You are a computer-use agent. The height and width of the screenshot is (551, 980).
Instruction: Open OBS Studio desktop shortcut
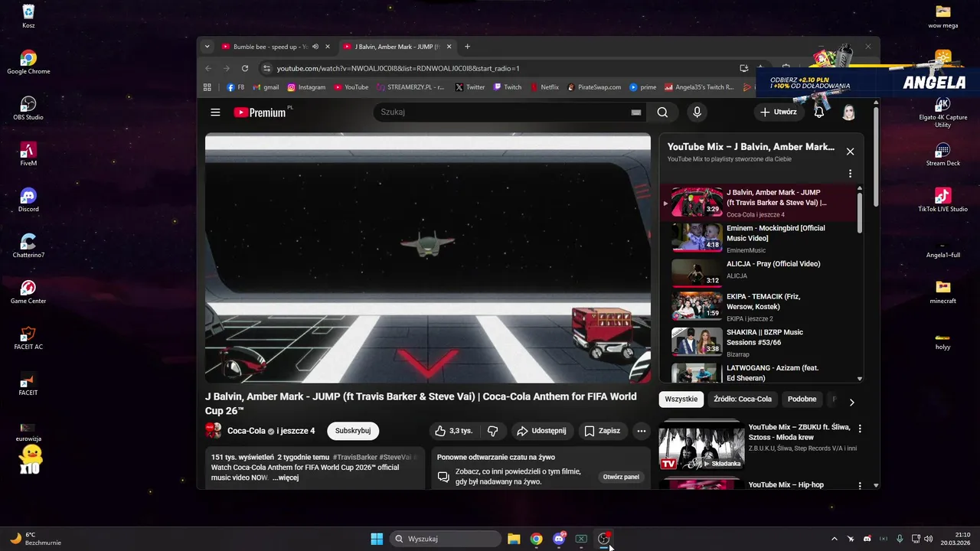pyautogui.click(x=28, y=108)
